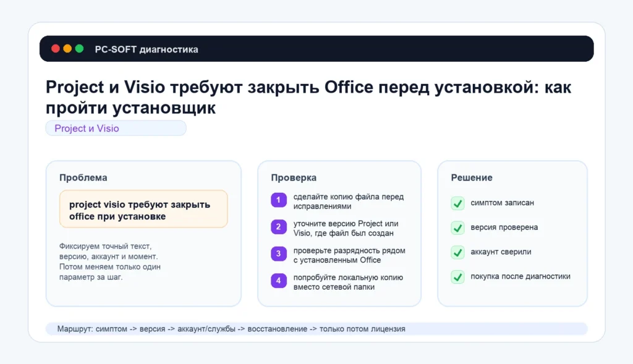
Task: Click the 'Решение' card heading
Action: click(x=472, y=177)
